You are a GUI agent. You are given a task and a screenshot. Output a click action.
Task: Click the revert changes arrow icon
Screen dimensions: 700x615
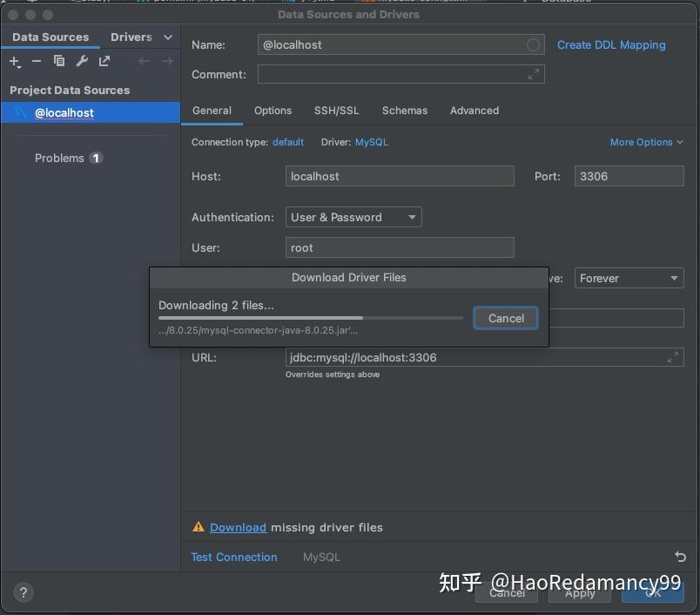click(680, 557)
